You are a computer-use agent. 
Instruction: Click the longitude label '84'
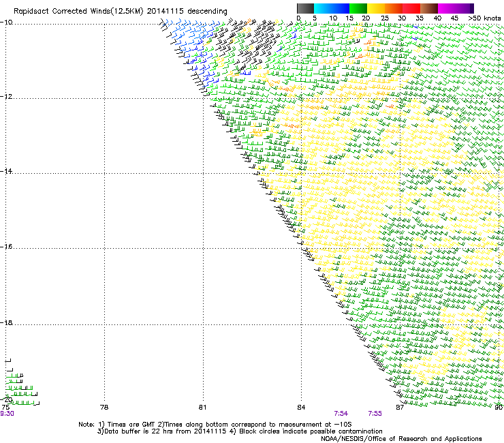(x=301, y=408)
